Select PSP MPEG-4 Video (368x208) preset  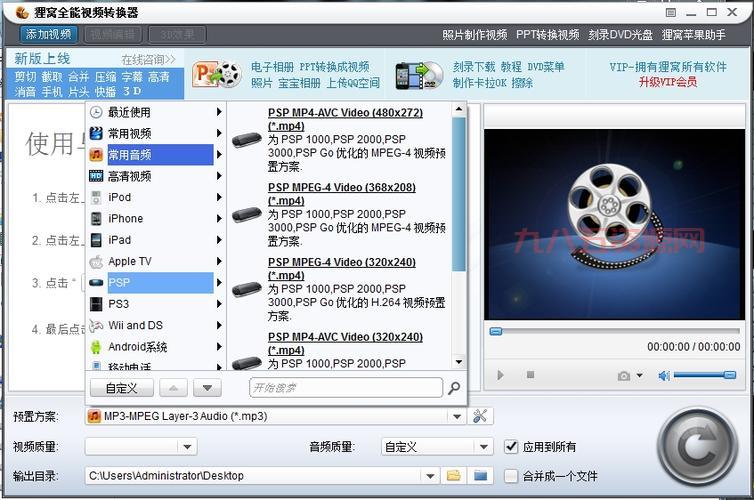click(342, 194)
